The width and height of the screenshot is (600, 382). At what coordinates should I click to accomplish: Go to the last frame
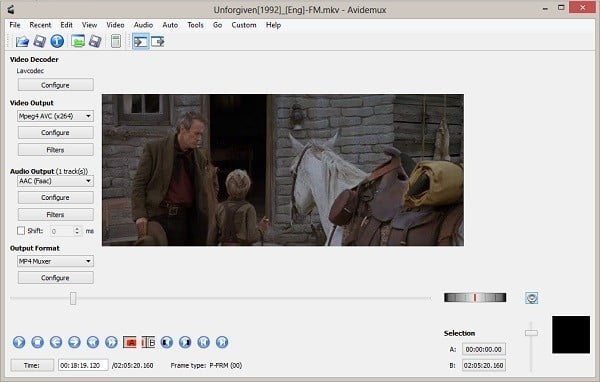222,342
